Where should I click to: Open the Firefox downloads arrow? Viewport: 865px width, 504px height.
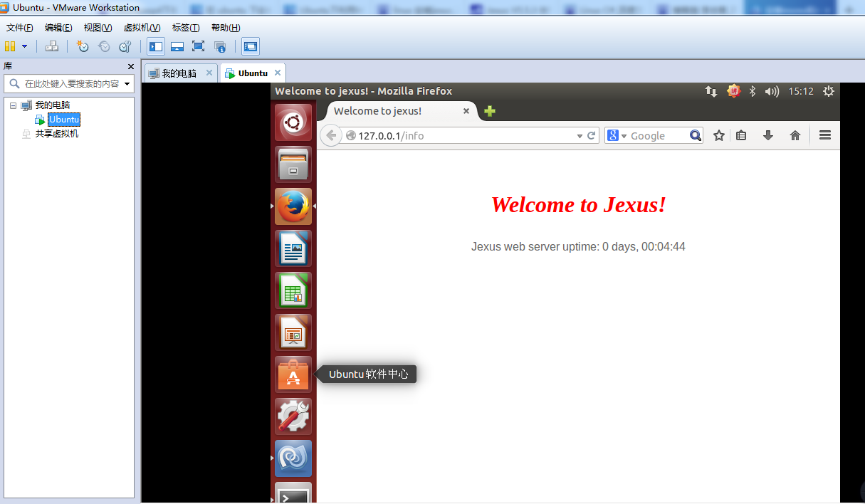click(x=768, y=135)
